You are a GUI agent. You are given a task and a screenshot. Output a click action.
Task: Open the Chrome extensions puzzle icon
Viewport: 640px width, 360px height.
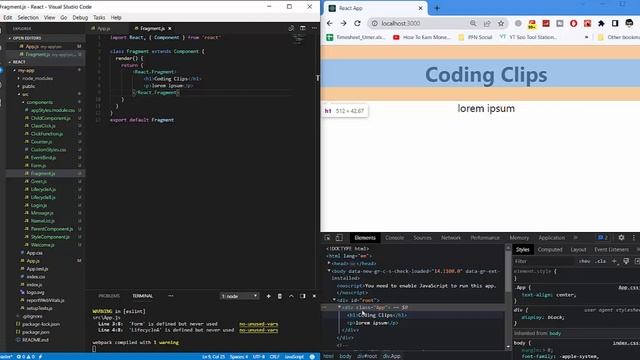(x=601, y=23)
